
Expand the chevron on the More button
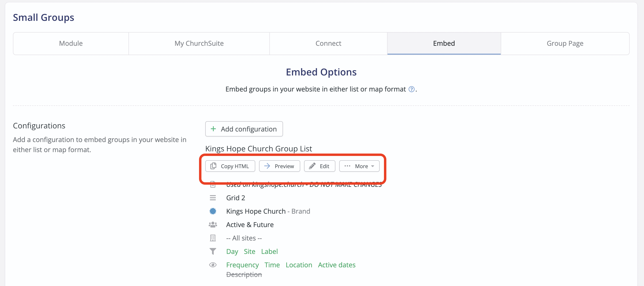pos(372,166)
